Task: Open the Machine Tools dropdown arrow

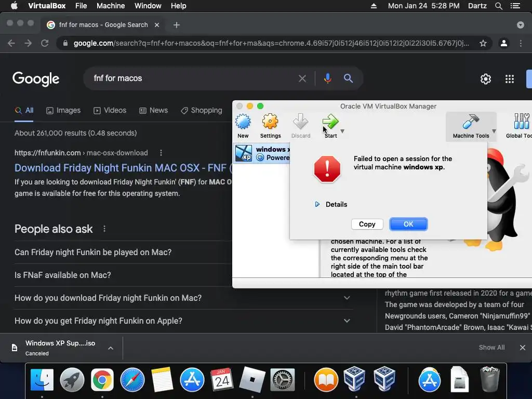Action: click(x=494, y=131)
